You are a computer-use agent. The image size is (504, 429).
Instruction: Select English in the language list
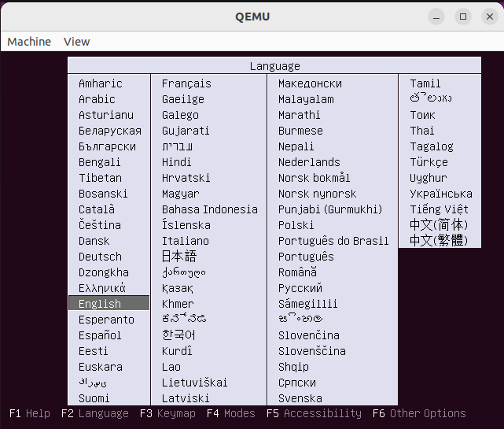click(x=100, y=304)
